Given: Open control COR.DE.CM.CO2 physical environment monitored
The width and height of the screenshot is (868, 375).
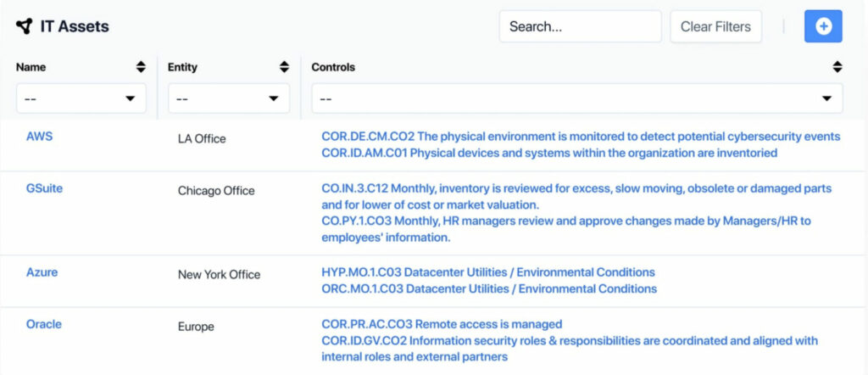Looking at the screenshot, I should [x=581, y=137].
